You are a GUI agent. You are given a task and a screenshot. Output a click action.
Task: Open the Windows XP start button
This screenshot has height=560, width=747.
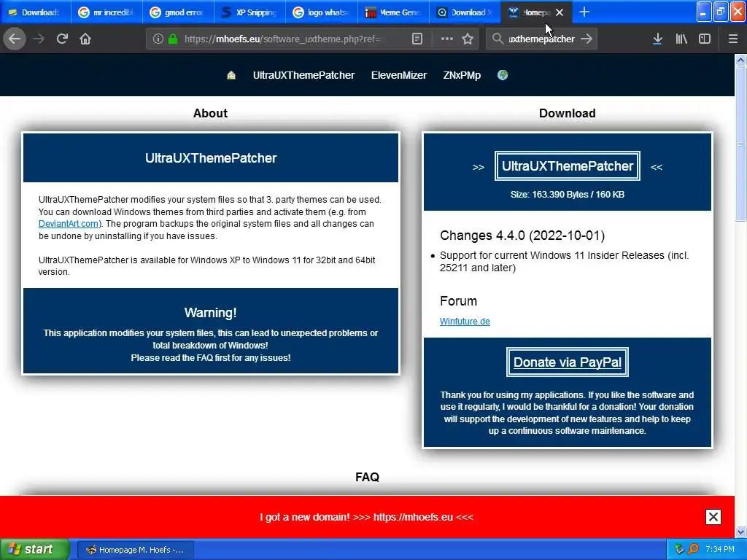(x=35, y=549)
